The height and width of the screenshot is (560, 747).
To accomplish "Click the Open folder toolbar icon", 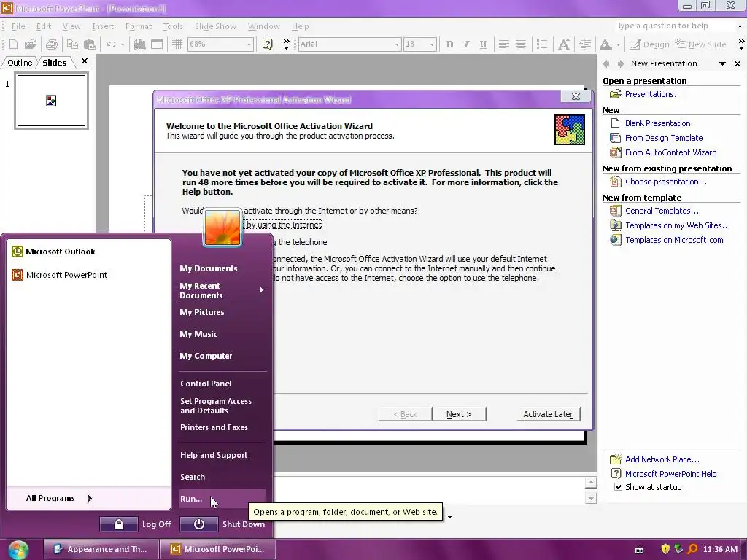I will [x=30, y=44].
